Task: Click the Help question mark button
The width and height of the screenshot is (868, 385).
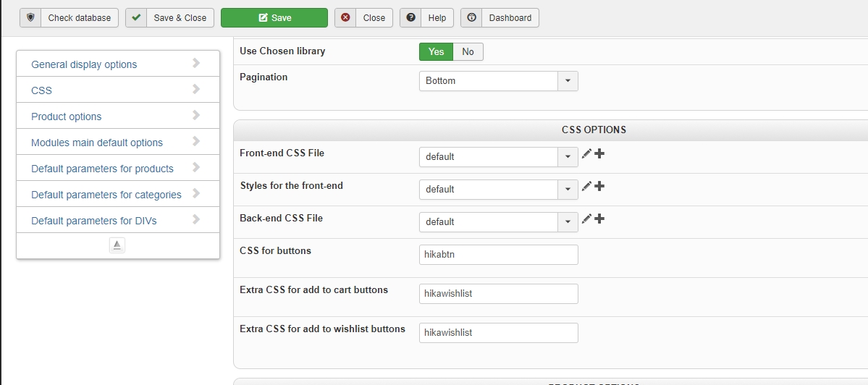Action: click(x=426, y=18)
